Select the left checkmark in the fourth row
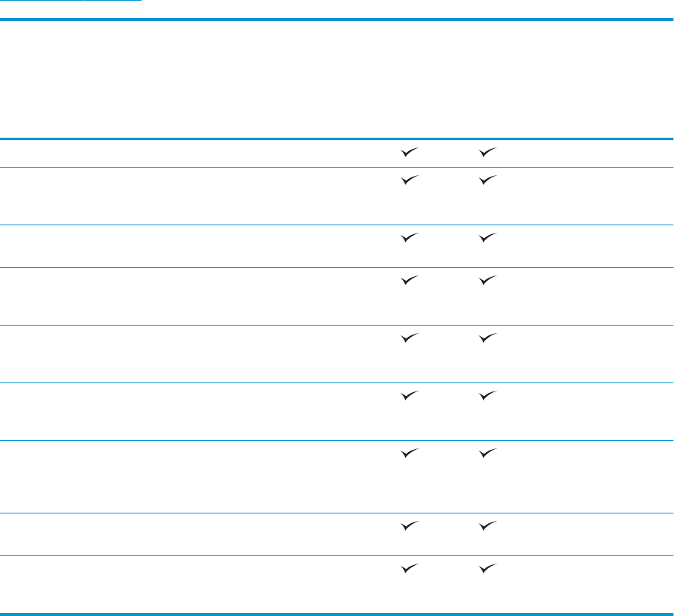 pyautogui.click(x=409, y=281)
